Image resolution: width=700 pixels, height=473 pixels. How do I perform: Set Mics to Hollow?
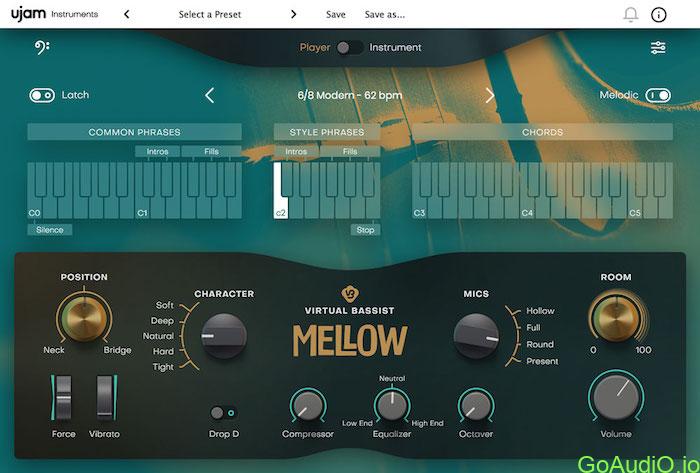(x=540, y=311)
